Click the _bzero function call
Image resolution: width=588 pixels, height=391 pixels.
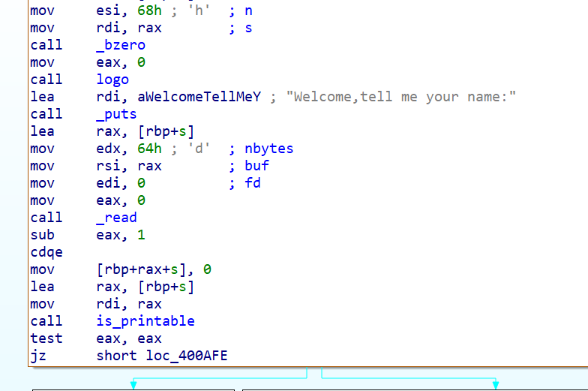(120, 45)
